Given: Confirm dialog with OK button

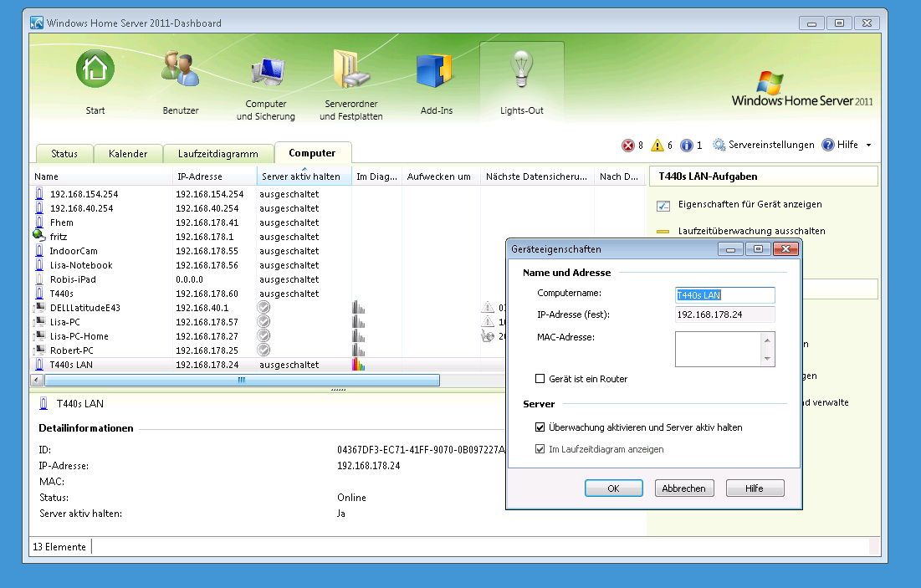Looking at the screenshot, I should [x=614, y=488].
